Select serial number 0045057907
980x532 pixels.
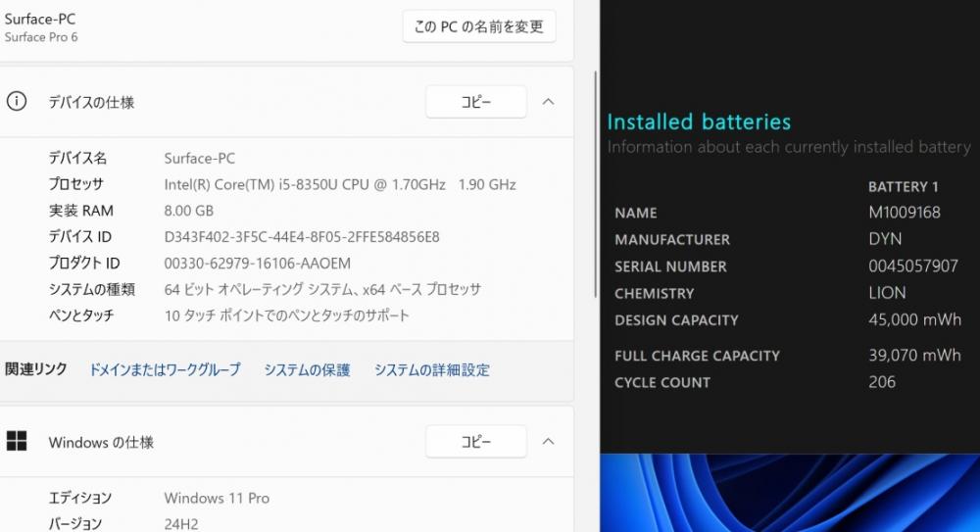(913, 266)
